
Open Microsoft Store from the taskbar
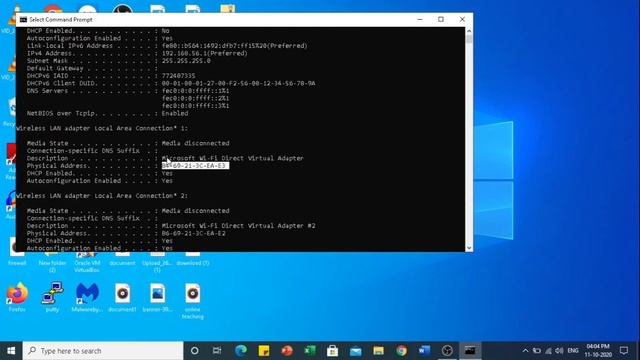(x=333, y=351)
